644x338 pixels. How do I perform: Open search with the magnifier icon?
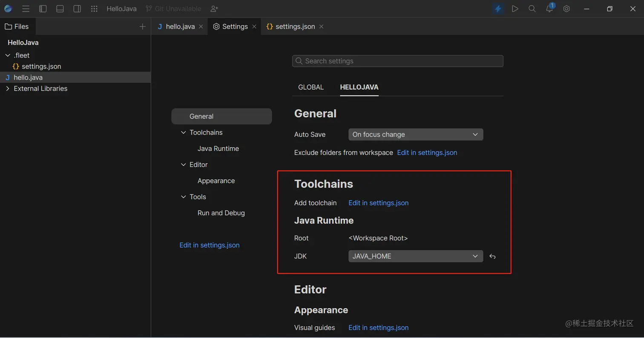coord(532,9)
